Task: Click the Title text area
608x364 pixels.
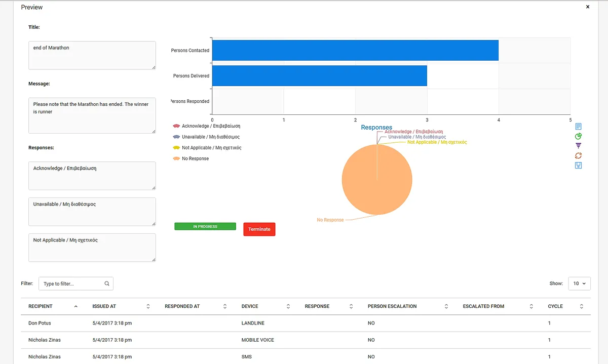Action: 92,55
